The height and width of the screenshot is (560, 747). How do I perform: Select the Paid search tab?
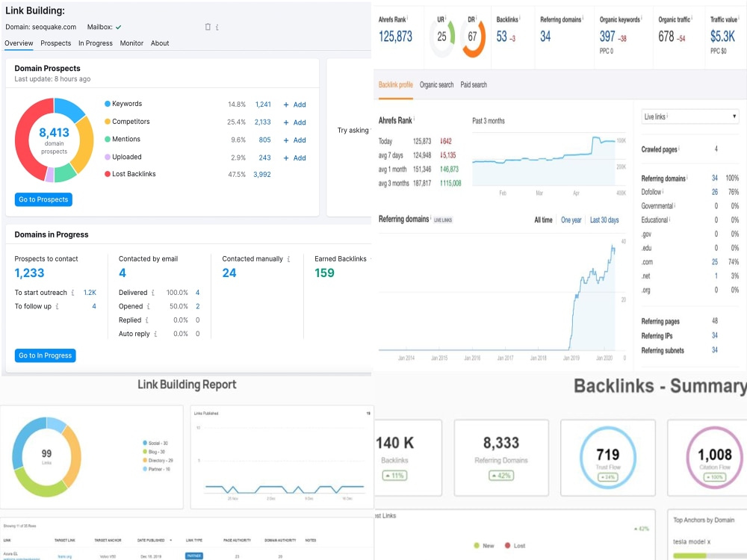(x=474, y=85)
